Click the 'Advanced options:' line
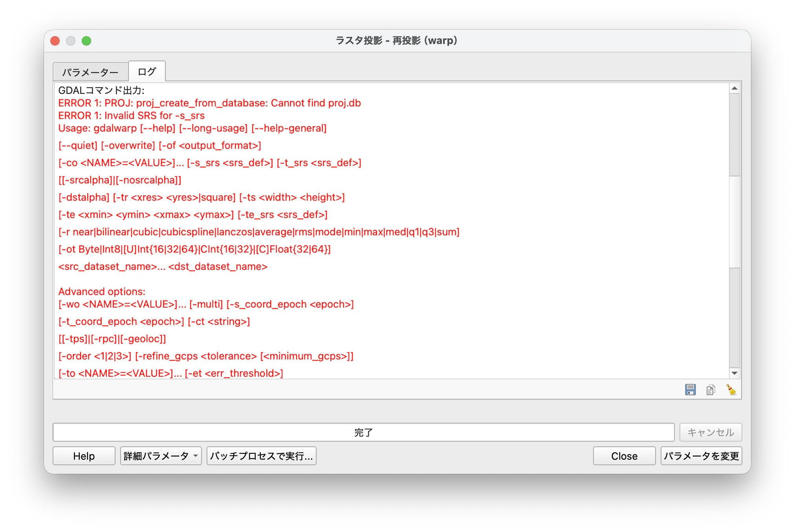The width and height of the screenshot is (795, 532). (102, 292)
